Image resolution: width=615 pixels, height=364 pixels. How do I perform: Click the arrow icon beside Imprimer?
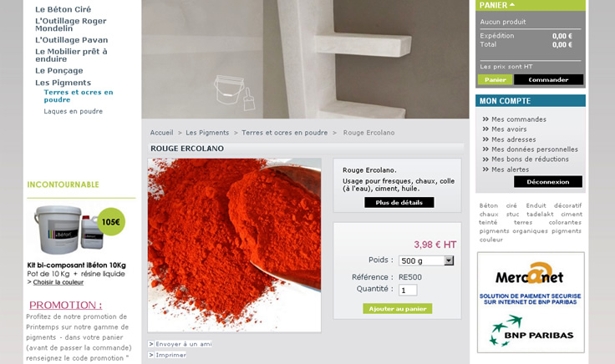tap(151, 355)
